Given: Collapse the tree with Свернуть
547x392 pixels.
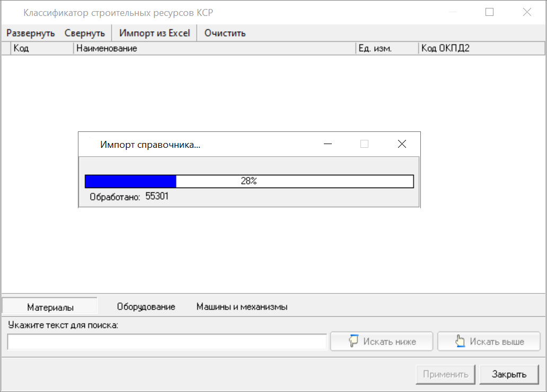Looking at the screenshot, I should [85, 33].
